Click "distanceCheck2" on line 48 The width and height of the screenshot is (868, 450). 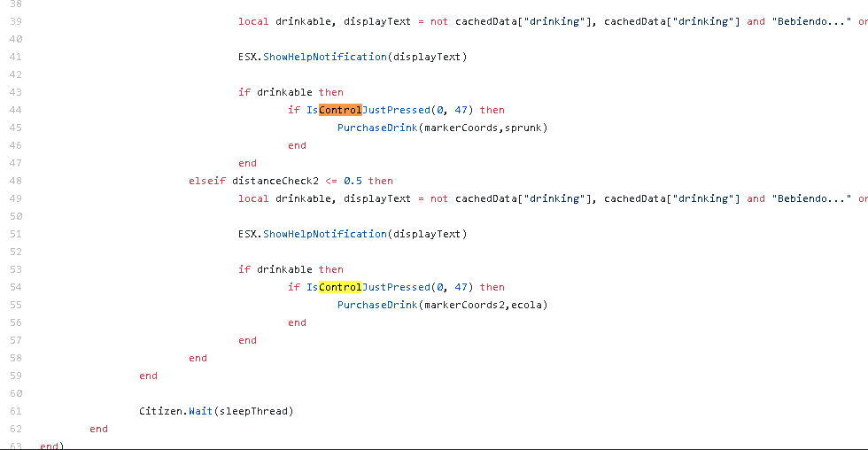275,181
